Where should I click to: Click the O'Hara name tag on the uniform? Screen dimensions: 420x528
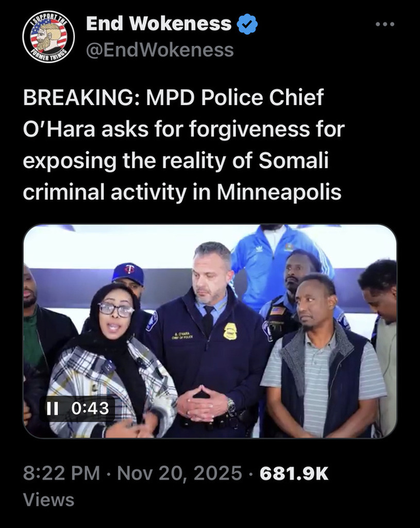point(182,335)
